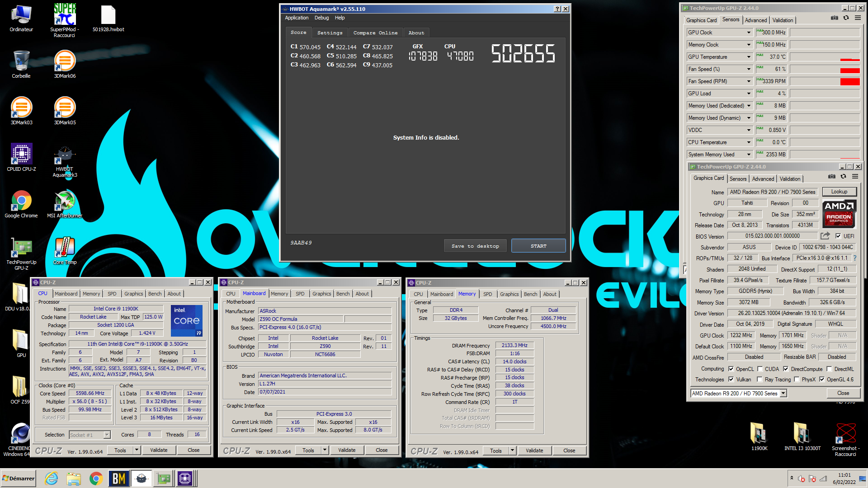Expand the GPU Temperature sensor dropdown
868x488 pixels.
[x=749, y=57]
